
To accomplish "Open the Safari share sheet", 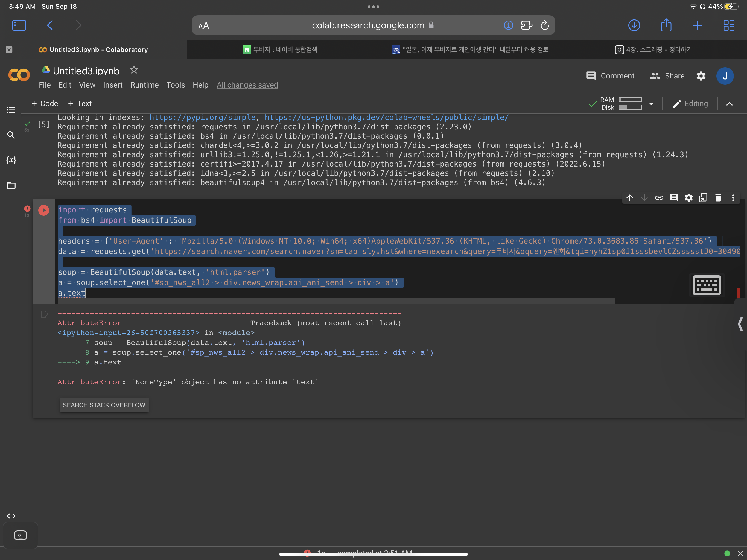I will (x=666, y=25).
